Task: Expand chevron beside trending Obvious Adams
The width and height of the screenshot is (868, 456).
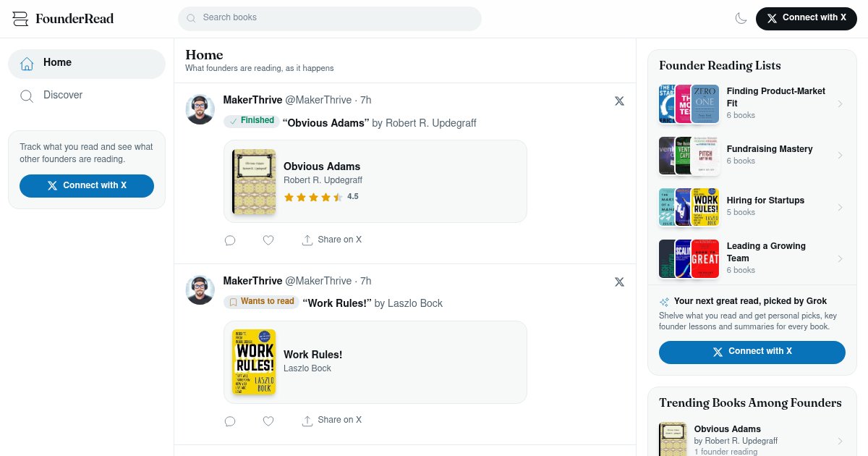Action: [841, 441]
